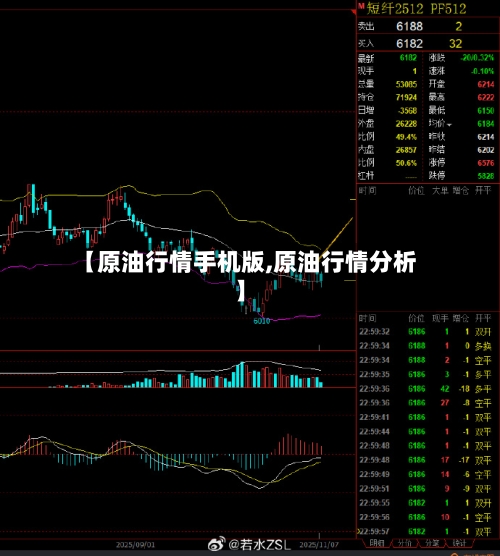Click the 比例 value 50.6%
The height and width of the screenshot is (556, 500).
point(406,163)
